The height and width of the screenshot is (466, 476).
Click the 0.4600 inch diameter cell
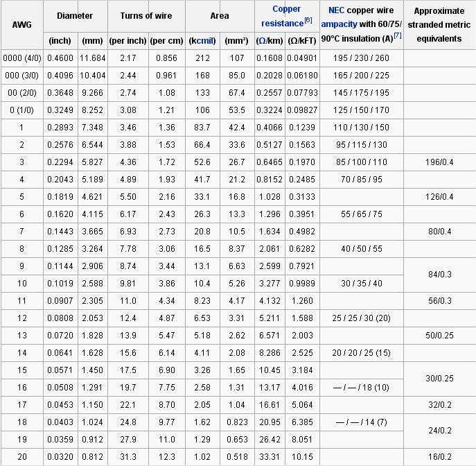click(60, 58)
